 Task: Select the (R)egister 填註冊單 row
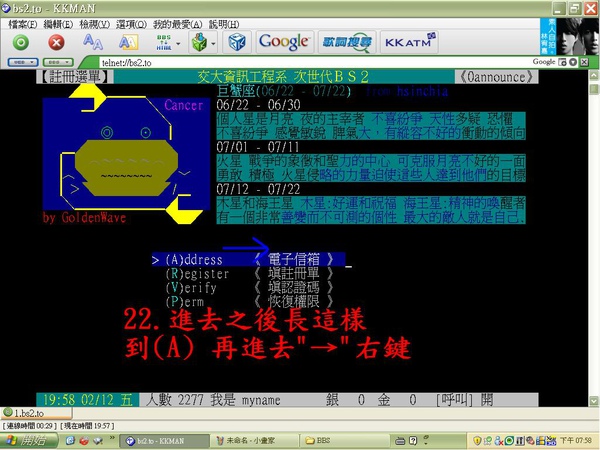point(248,274)
